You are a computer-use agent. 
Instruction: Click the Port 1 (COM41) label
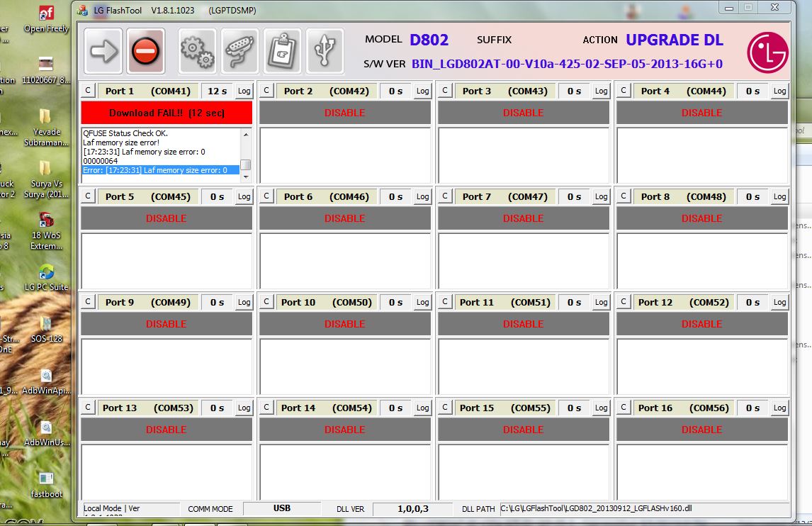[x=148, y=91]
